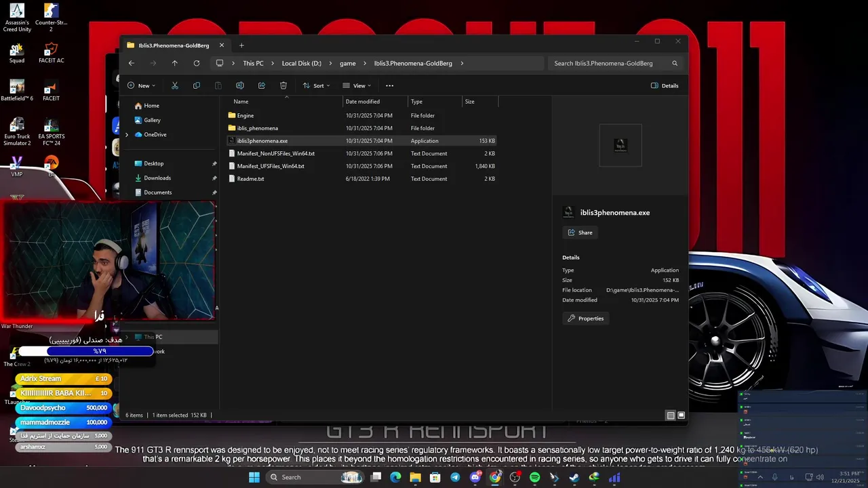Show hidden system tray icons chevron
Viewport: 868px width, 488px height.
pyautogui.click(x=760, y=477)
